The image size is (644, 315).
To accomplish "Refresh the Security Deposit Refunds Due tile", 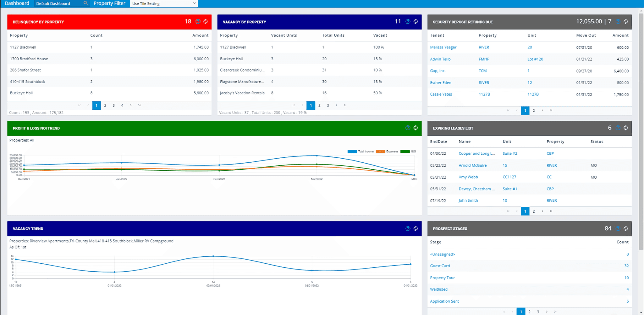I will click(625, 21).
